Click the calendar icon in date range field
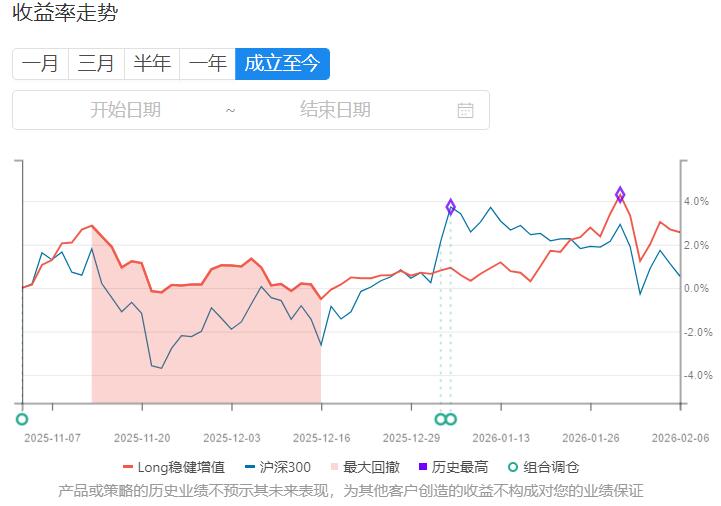This screenshot has width=721, height=506. tap(465, 110)
